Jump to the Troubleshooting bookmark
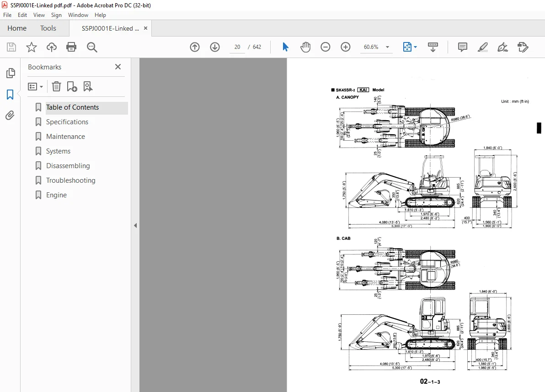This screenshot has width=545, height=392. pyautogui.click(x=70, y=180)
